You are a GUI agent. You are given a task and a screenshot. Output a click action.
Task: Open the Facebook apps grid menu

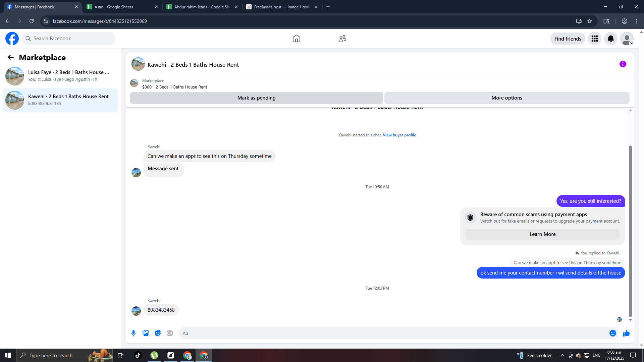point(594,39)
